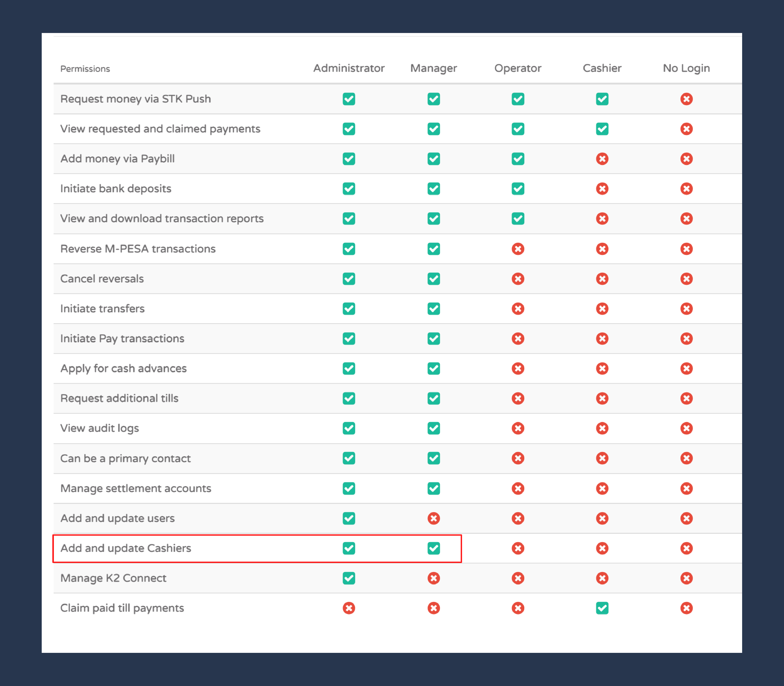The height and width of the screenshot is (686, 784).
Task: Click No Login red cross for View audit logs
Action: pos(686,428)
